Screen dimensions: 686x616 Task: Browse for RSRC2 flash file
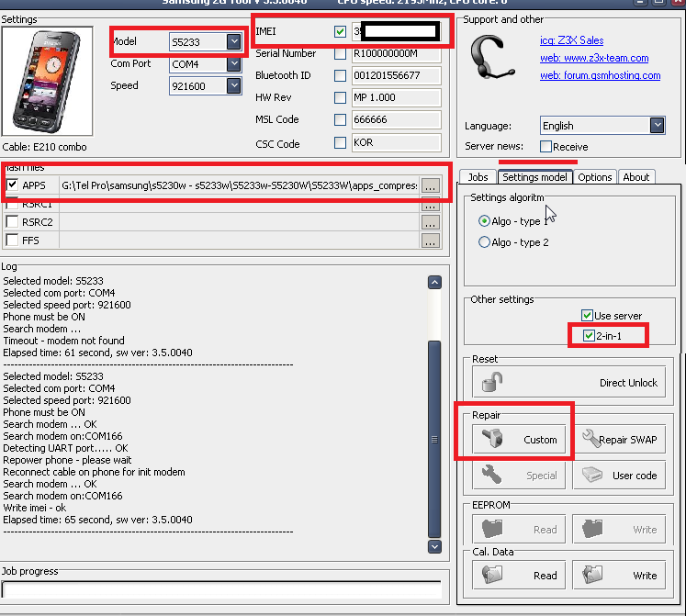pyautogui.click(x=430, y=222)
